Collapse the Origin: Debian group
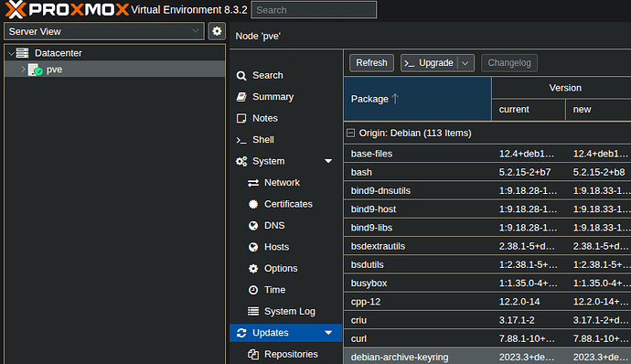Viewport: 631px width, 364px height. 350,133
